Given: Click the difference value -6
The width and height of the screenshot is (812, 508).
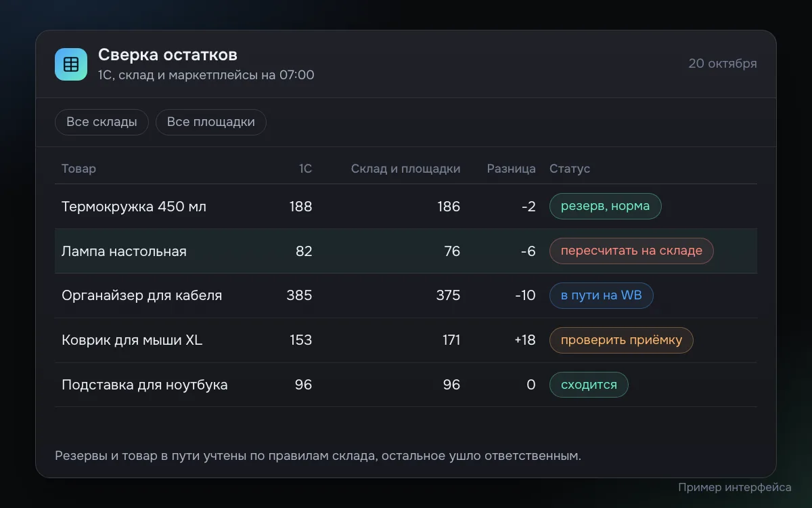Looking at the screenshot, I should (x=528, y=251).
